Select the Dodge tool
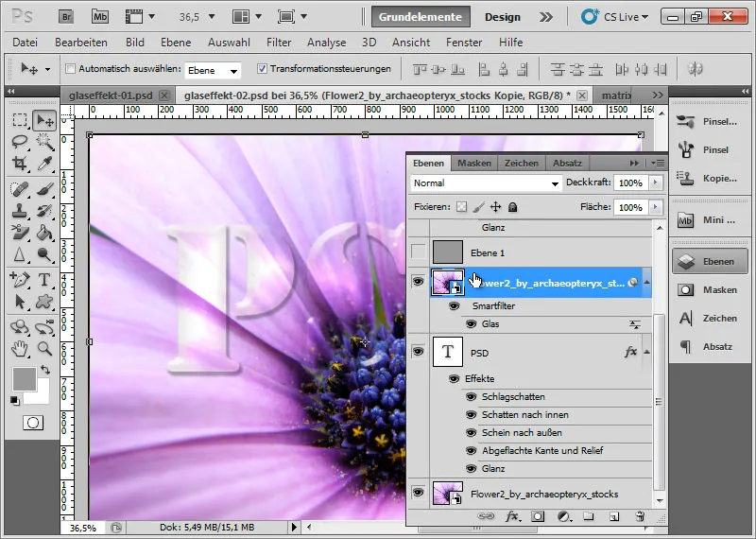The width and height of the screenshot is (756, 539). click(44, 253)
